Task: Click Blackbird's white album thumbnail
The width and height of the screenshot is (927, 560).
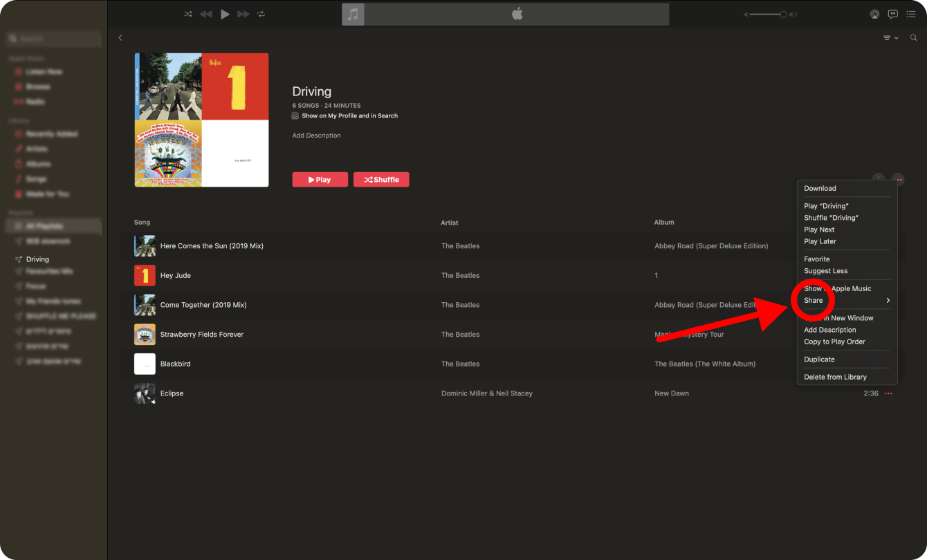Action: point(145,364)
